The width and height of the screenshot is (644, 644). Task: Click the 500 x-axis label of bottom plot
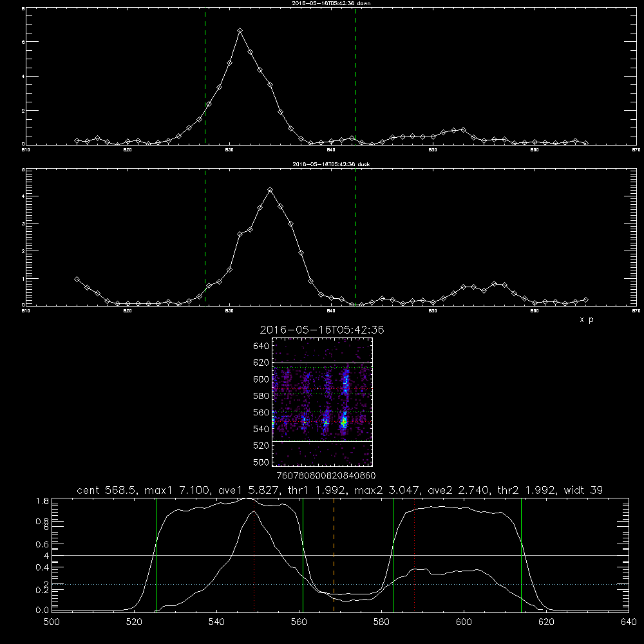[x=52, y=622]
